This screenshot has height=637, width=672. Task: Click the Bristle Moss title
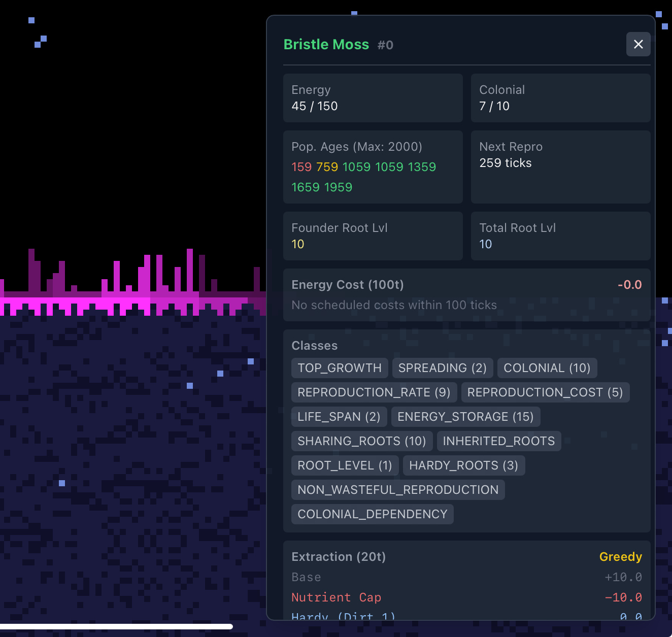[326, 45]
